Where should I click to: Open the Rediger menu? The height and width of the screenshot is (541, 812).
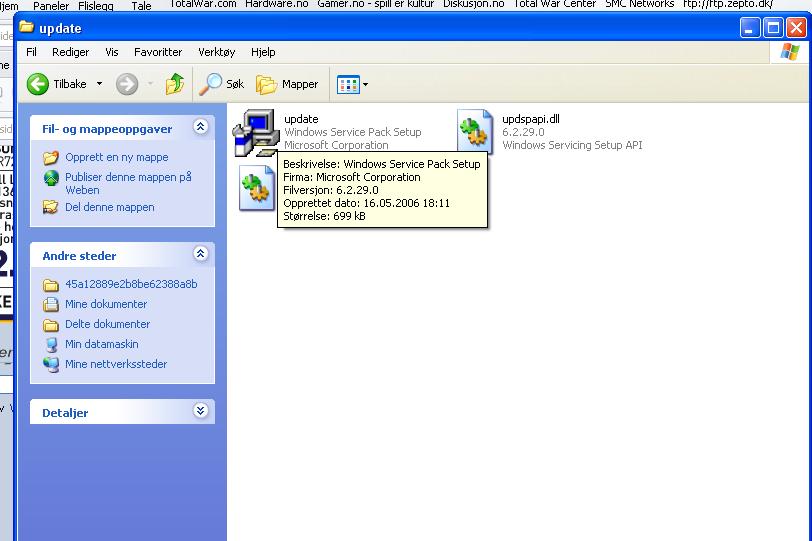click(x=70, y=52)
